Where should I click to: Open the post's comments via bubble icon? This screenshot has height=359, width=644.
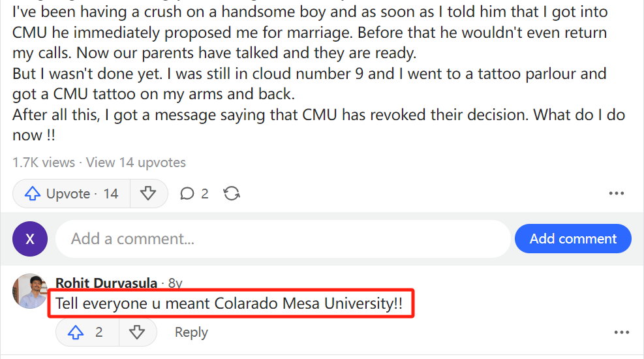[194, 193]
